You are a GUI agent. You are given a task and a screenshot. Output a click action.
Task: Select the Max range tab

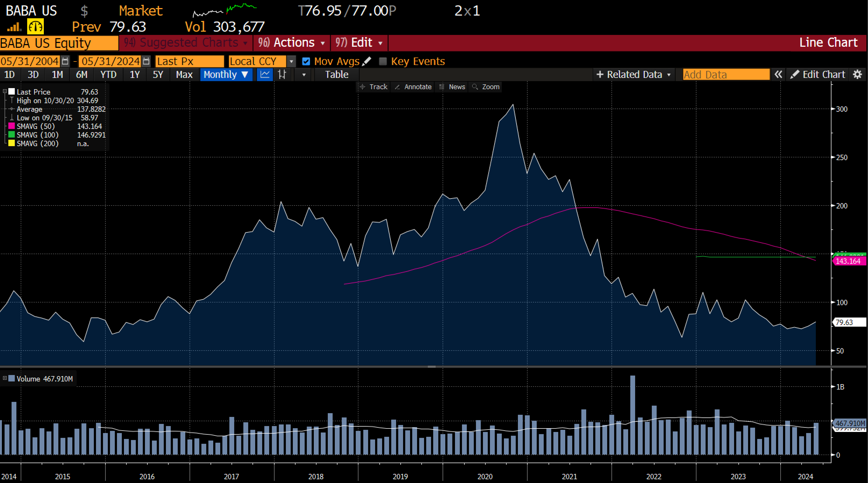pyautogui.click(x=184, y=74)
